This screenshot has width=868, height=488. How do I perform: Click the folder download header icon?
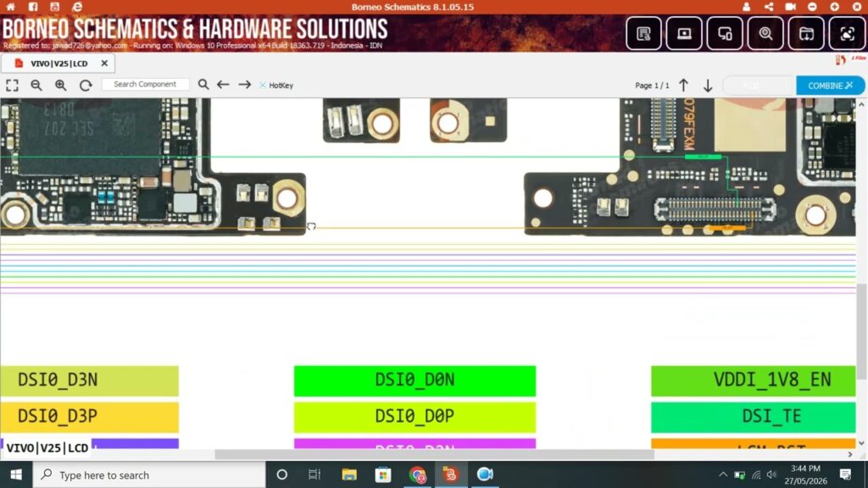click(806, 34)
